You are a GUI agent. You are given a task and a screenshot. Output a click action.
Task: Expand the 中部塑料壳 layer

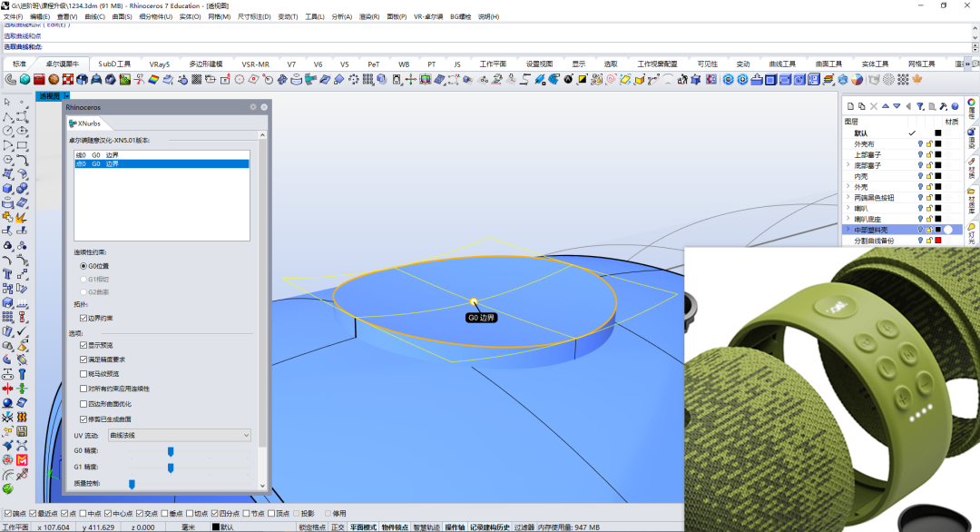(x=848, y=230)
